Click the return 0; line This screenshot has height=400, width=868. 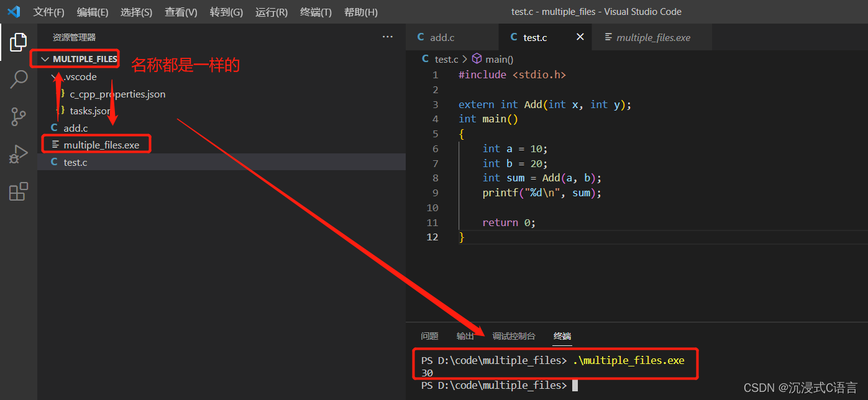[509, 222]
